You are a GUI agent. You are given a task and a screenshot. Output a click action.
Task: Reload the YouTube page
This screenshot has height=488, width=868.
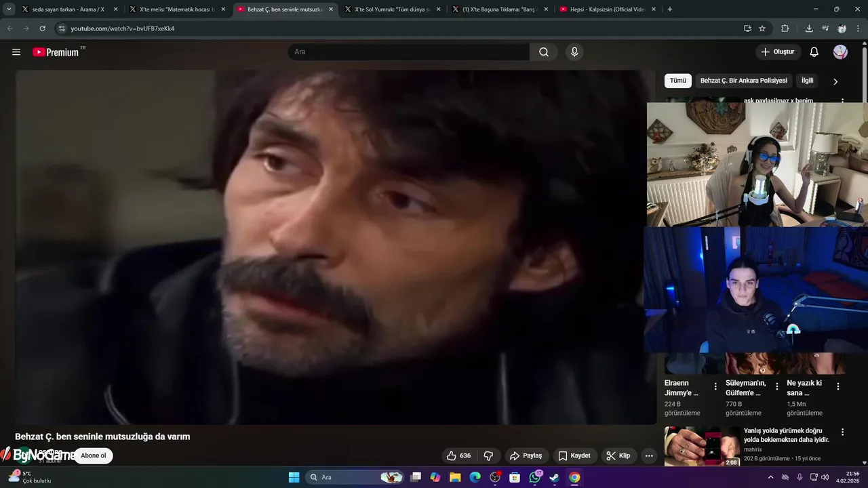(42, 28)
